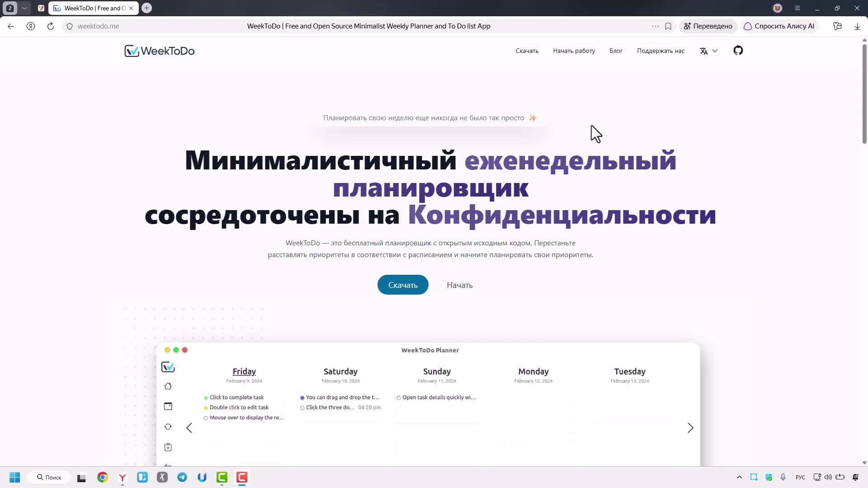The height and width of the screenshot is (488, 868).
Task: Click Спросить Алису AI button
Action: [x=779, y=26]
